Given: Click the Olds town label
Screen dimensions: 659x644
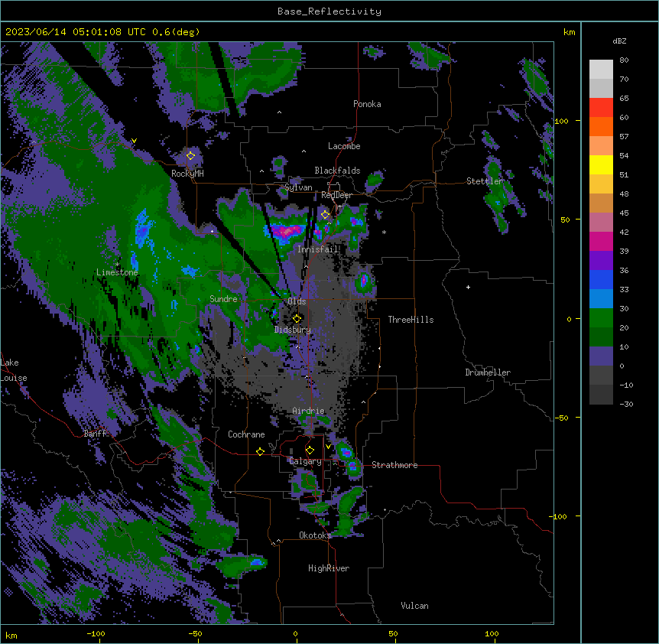Looking at the screenshot, I should (297, 301).
